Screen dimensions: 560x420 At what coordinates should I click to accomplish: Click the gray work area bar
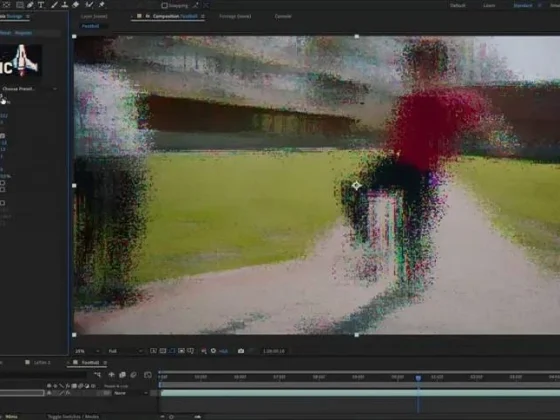pyautogui.click(x=360, y=385)
